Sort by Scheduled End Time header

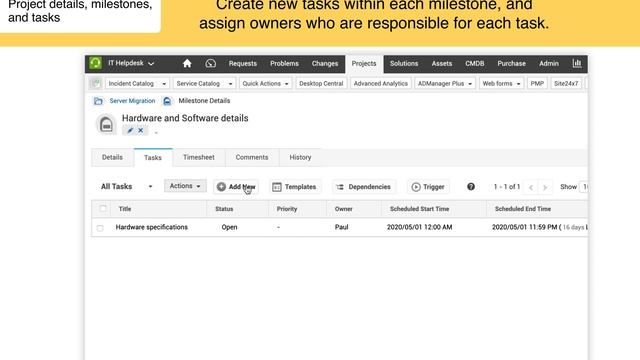click(523, 209)
